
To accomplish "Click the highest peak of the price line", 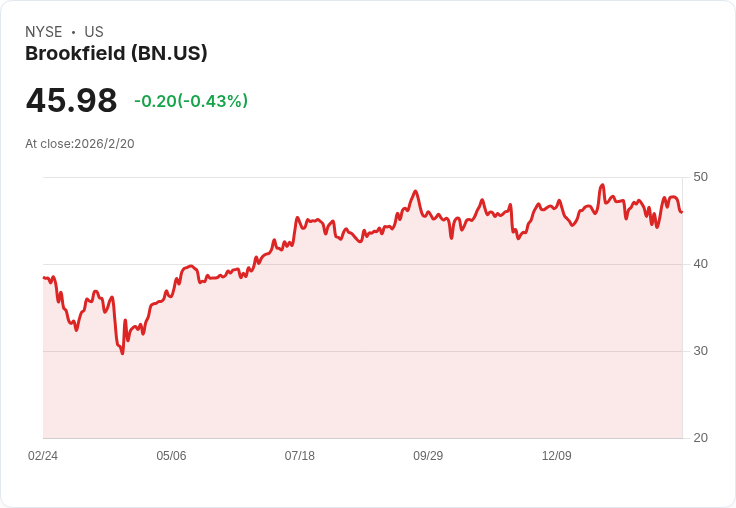I will 602,185.
